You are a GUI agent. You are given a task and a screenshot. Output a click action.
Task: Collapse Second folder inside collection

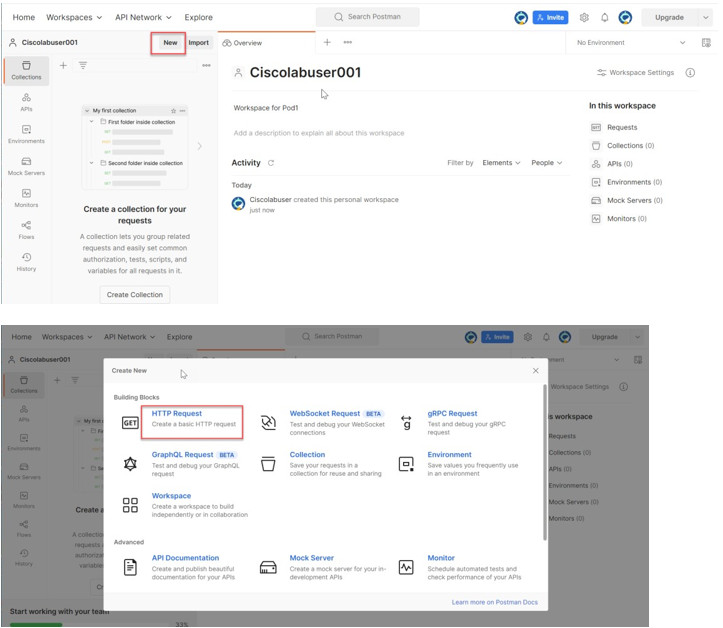(x=91, y=163)
